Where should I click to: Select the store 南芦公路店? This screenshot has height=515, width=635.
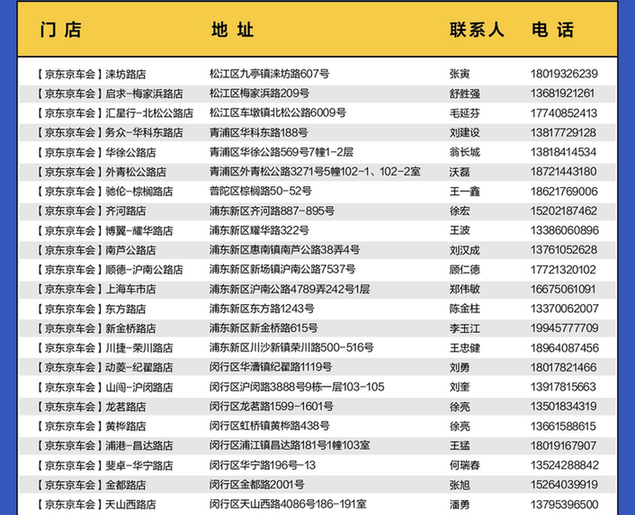[x=131, y=250]
